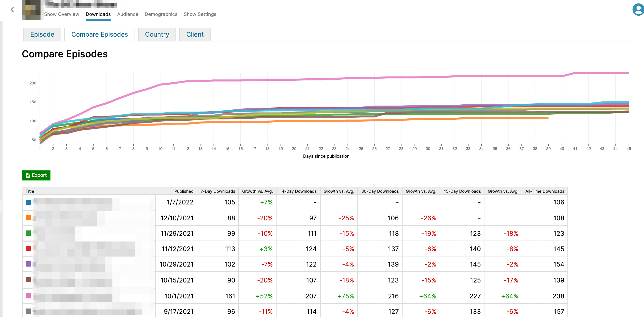
Task: Click the blue swatch for 1/7/2022 episode
Action: (28, 202)
